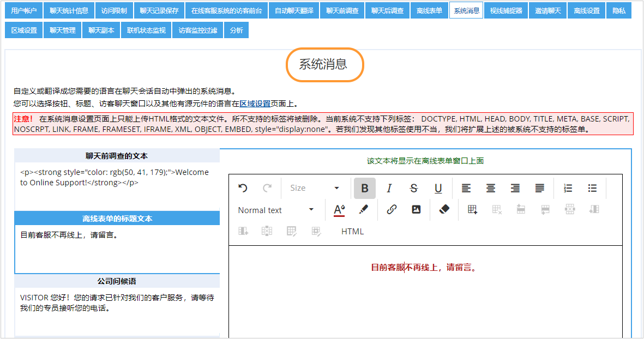Click the VISITOR 您好 greeting text
This screenshot has width=644, height=339.
point(117,303)
